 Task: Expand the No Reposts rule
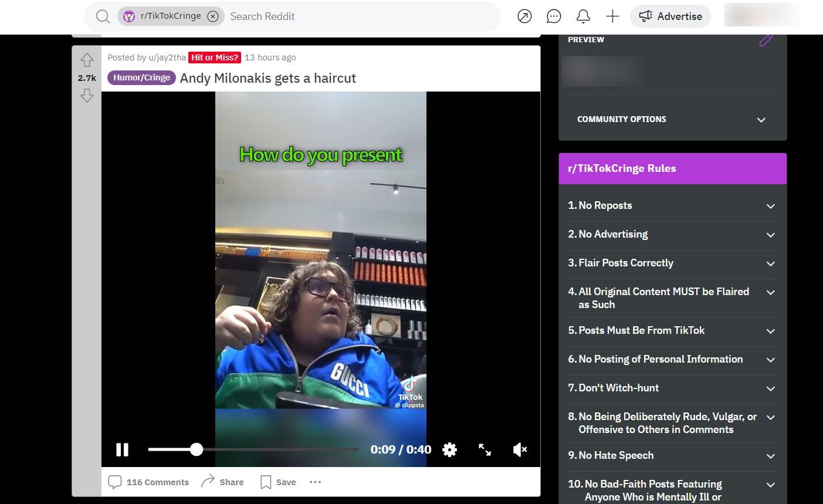coord(771,206)
